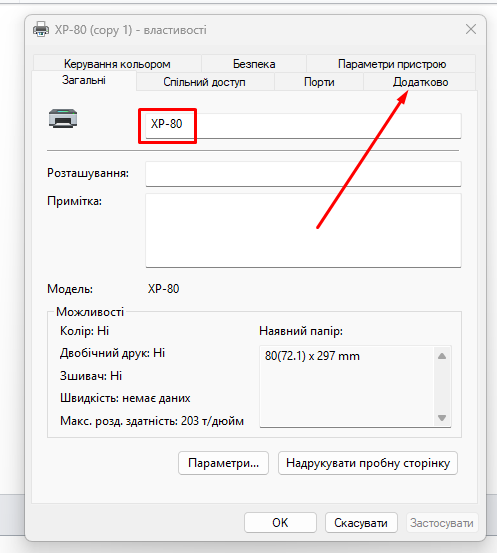Viewport: 497px width, 553px height.
Task: Open the Порти tab
Action: point(319,82)
